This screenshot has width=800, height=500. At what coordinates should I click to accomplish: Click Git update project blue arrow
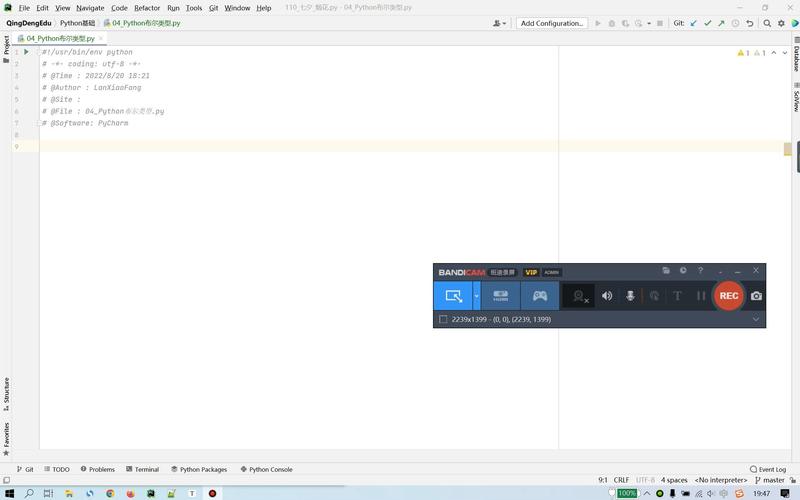click(x=693, y=23)
